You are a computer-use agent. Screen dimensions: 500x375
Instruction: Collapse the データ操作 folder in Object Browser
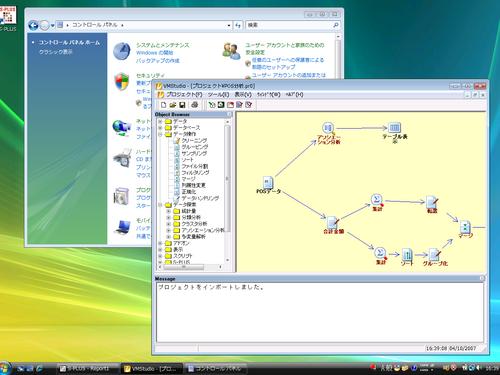(x=160, y=134)
